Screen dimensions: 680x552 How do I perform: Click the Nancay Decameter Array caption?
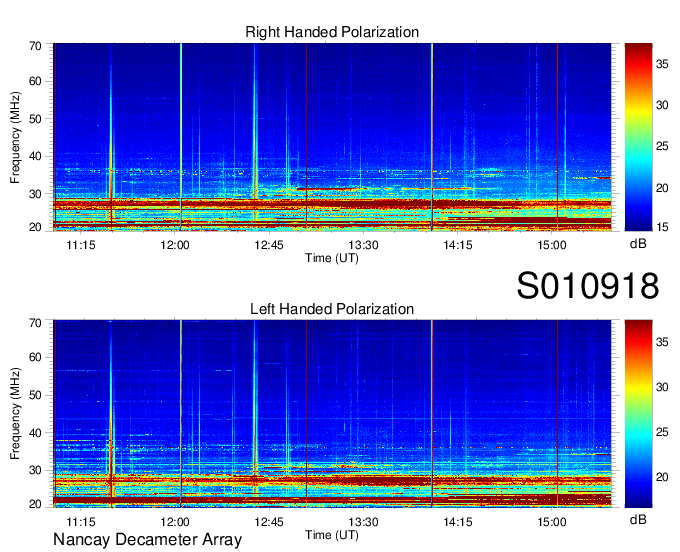(147, 539)
